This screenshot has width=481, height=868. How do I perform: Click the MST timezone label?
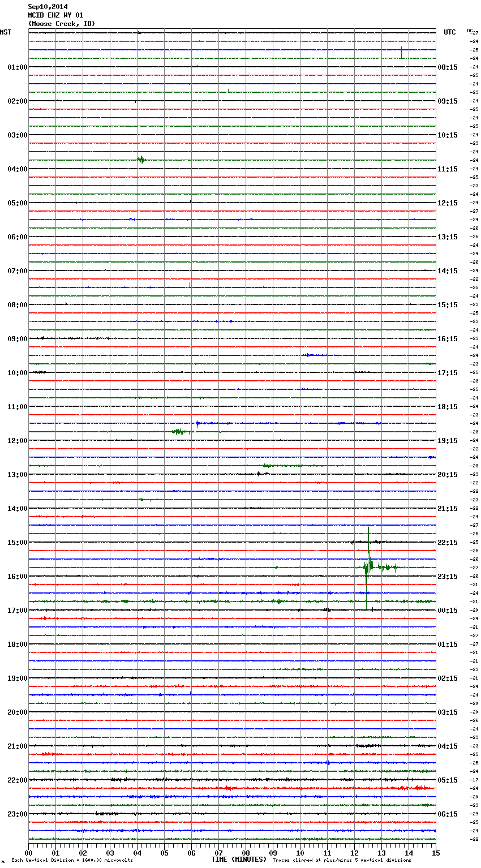[6, 32]
